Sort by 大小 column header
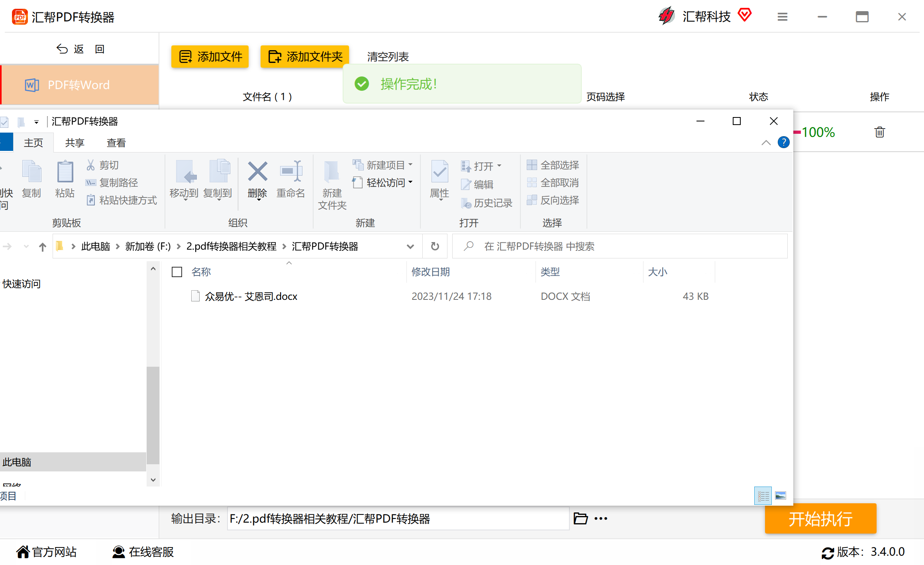The height and width of the screenshot is (565, 924). [657, 272]
